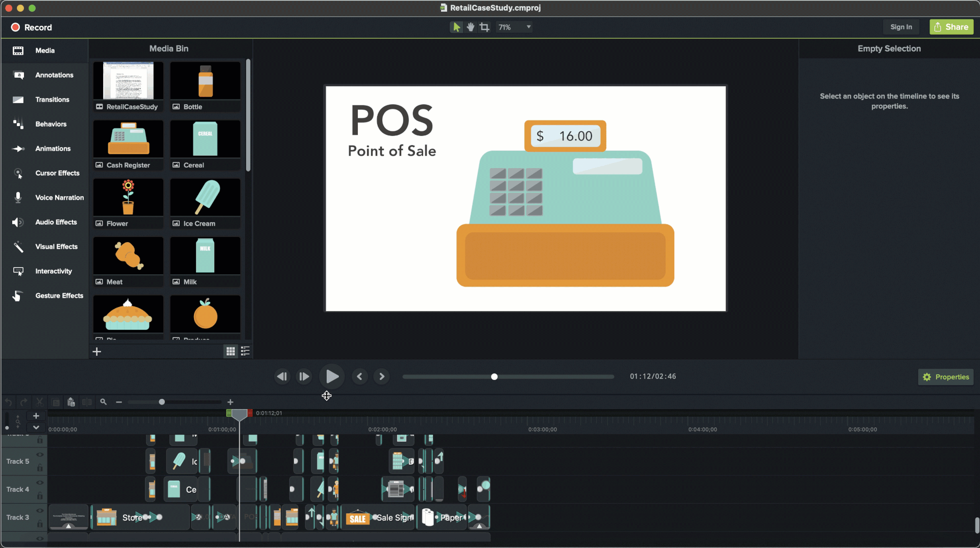Click the timeline zoom magnifier icon
980x548 pixels.
(104, 402)
